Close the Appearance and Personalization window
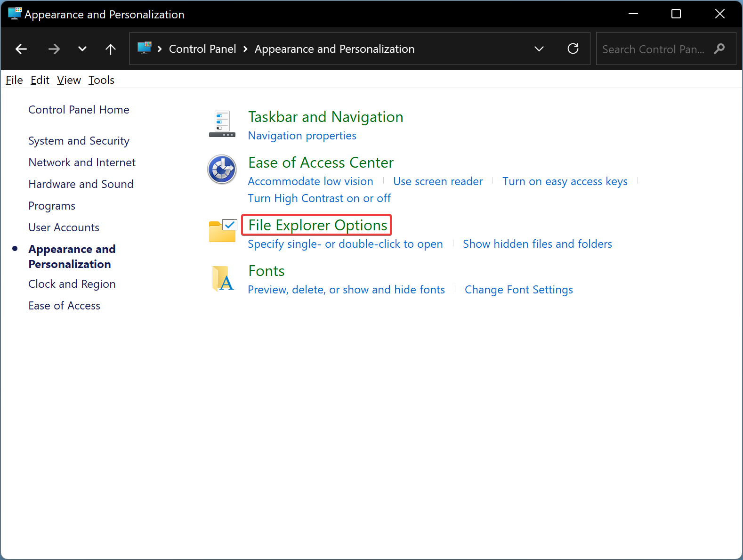Image resolution: width=743 pixels, height=560 pixels. coord(720,14)
